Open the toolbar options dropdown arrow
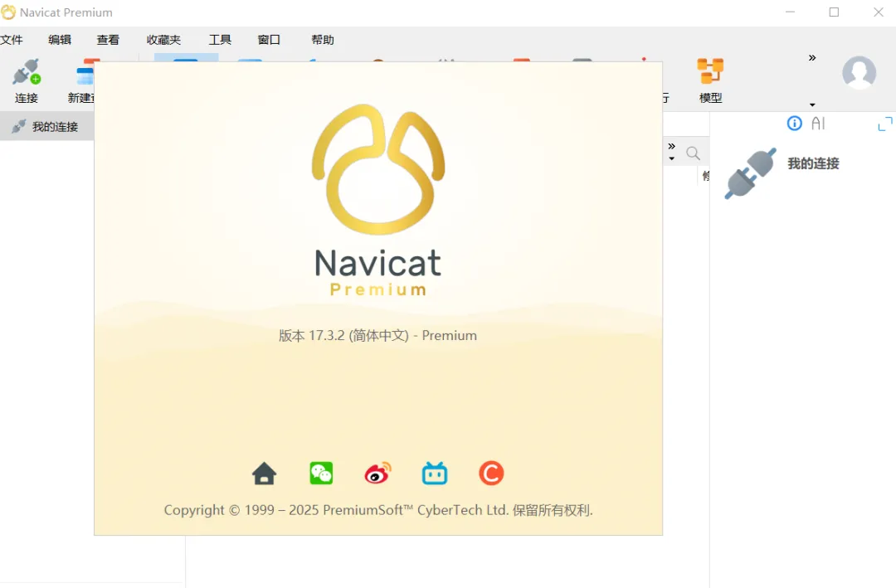 coord(812,105)
